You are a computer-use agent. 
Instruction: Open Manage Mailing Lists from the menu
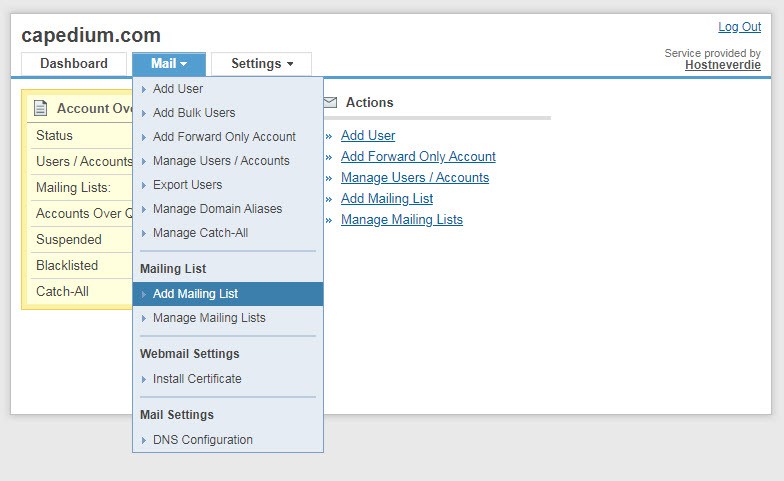click(209, 318)
